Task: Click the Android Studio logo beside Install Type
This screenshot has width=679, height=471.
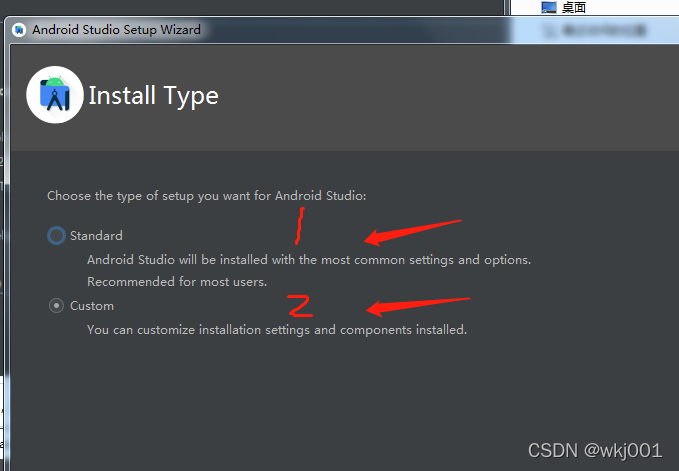Action: point(55,95)
